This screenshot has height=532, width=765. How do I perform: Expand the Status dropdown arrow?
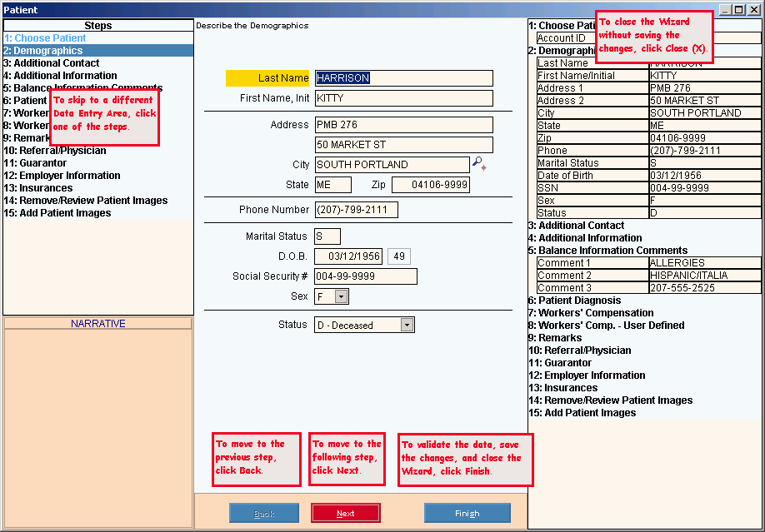407,326
